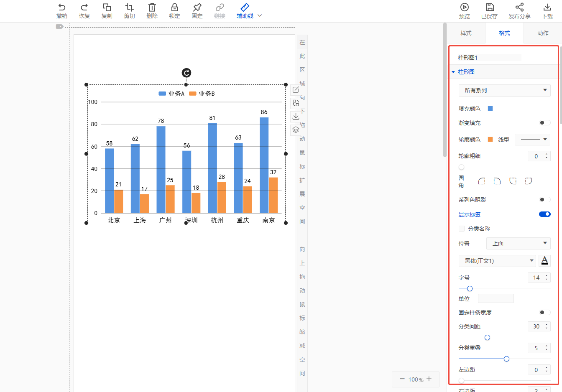Open the 黑体(正文1) font dropdown
The width and height of the screenshot is (562, 392).
497,261
